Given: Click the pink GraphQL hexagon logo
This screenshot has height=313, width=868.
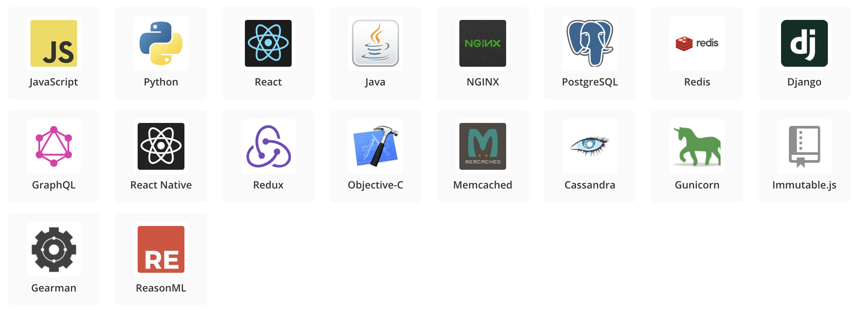Looking at the screenshot, I should click(x=54, y=146).
